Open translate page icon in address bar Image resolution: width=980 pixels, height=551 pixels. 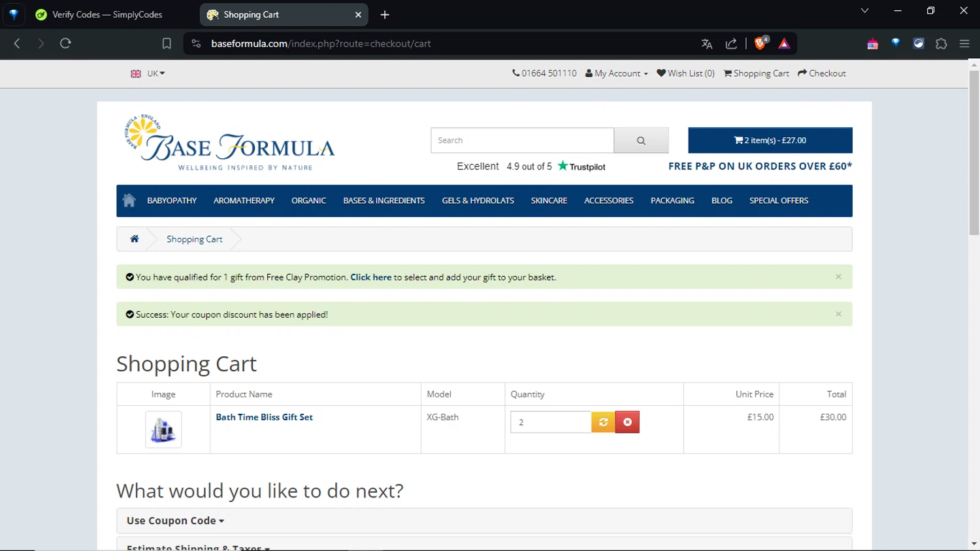coord(706,44)
